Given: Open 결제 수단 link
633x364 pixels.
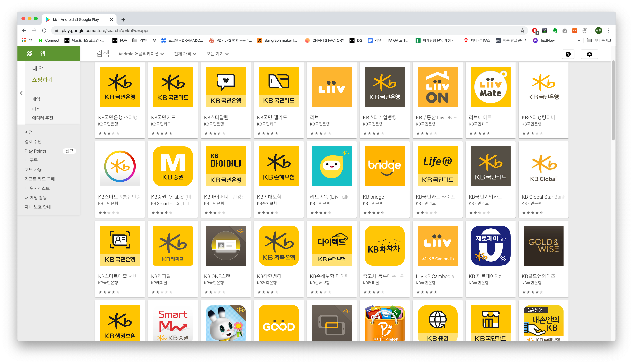Looking at the screenshot, I should pos(33,142).
